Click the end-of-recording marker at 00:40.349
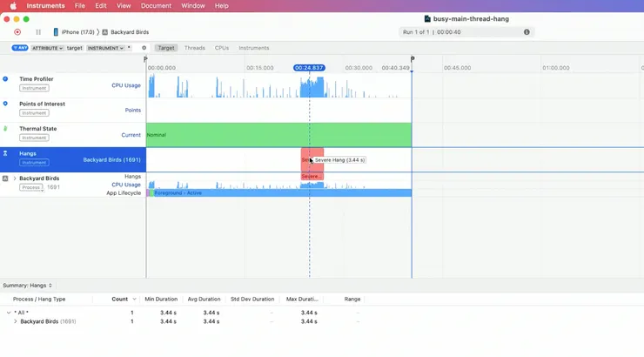Viewport: 644px width, 357px height. point(412,59)
